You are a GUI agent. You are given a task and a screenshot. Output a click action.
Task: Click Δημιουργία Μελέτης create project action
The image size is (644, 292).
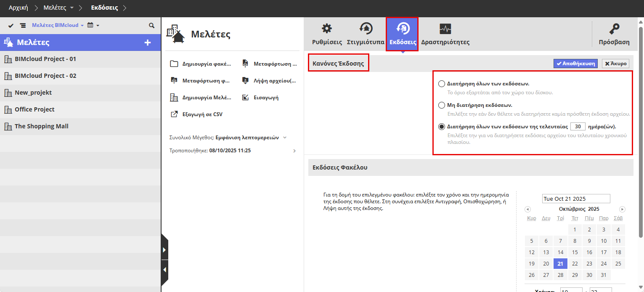point(201,97)
